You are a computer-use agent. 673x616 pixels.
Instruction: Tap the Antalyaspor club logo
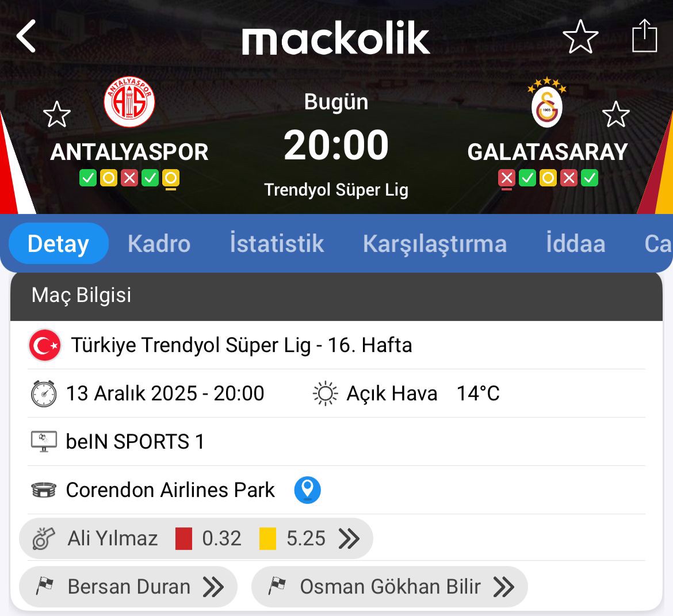coord(129,102)
